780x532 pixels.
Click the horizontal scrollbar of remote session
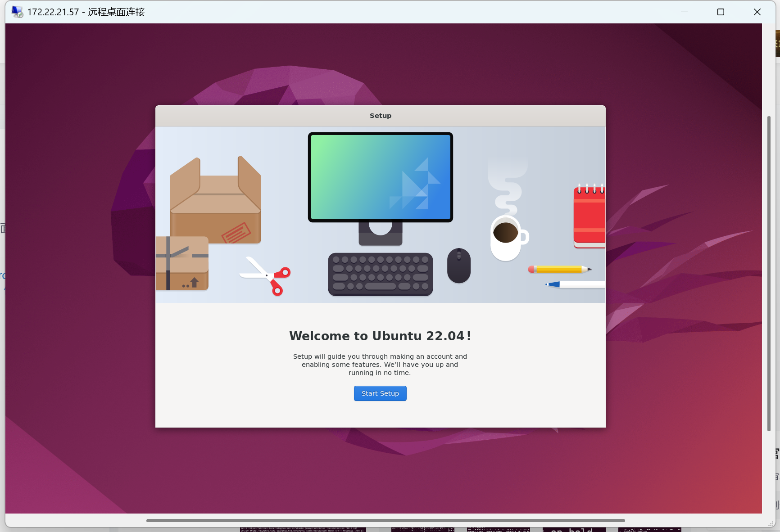385,520
